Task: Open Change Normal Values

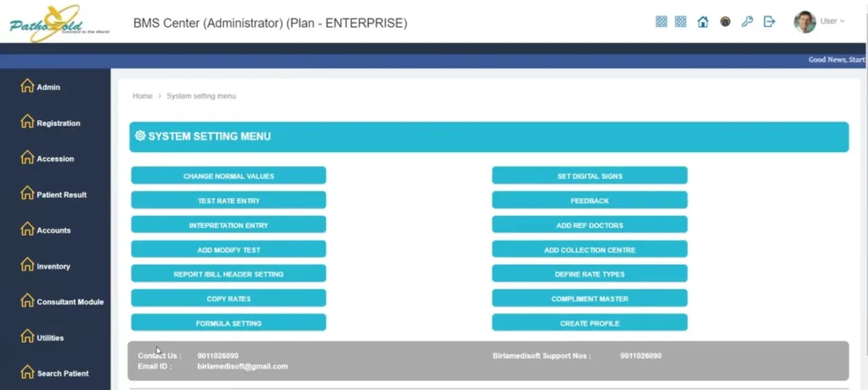Action: [x=229, y=175]
